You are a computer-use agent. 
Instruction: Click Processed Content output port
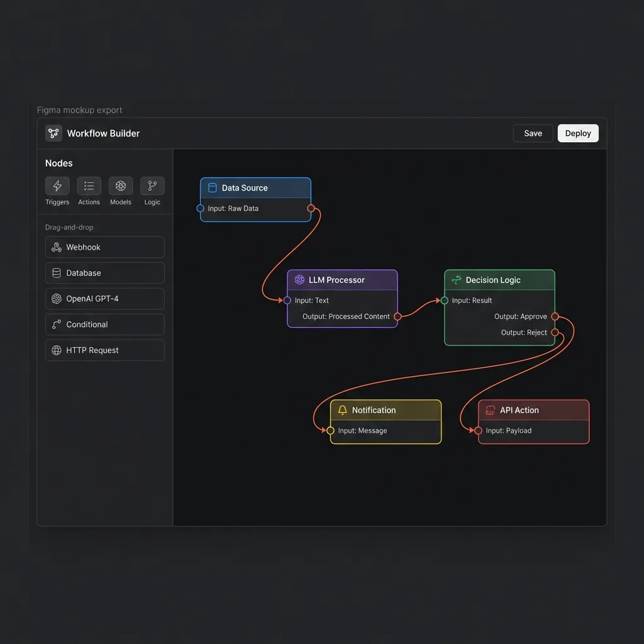click(397, 317)
